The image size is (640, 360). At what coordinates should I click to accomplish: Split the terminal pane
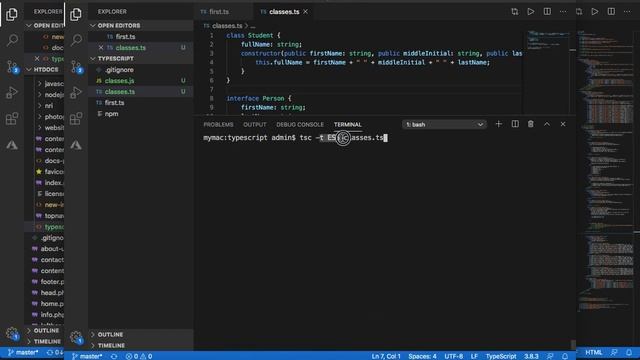point(515,124)
